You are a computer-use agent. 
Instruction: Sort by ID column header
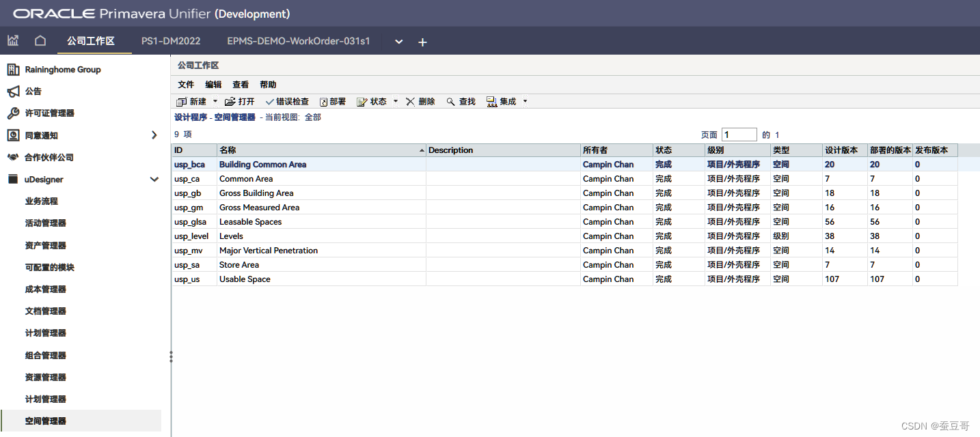(194, 150)
